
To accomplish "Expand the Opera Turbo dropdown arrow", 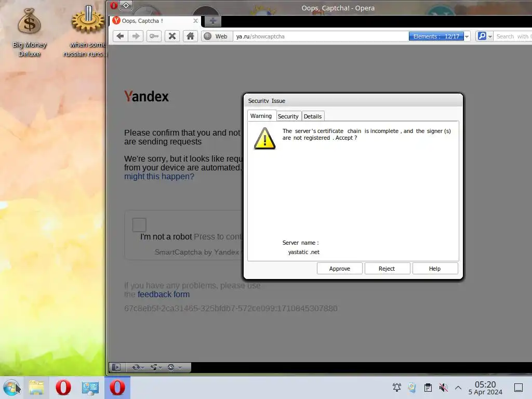I will pyautogui.click(x=180, y=367).
